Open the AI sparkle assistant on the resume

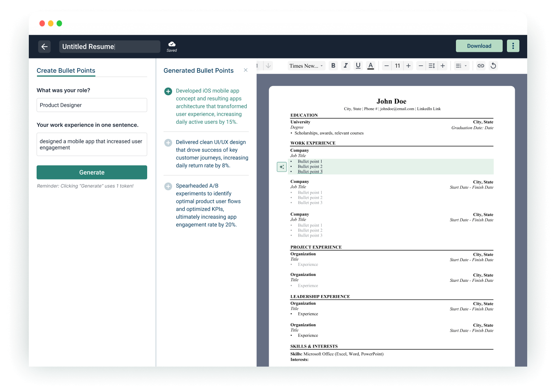(282, 167)
